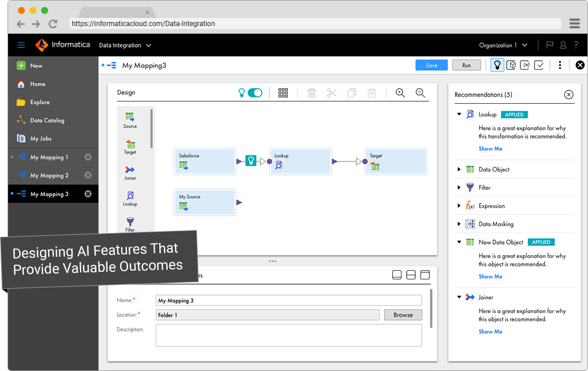Zoom in on the design canvas

pyautogui.click(x=400, y=93)
